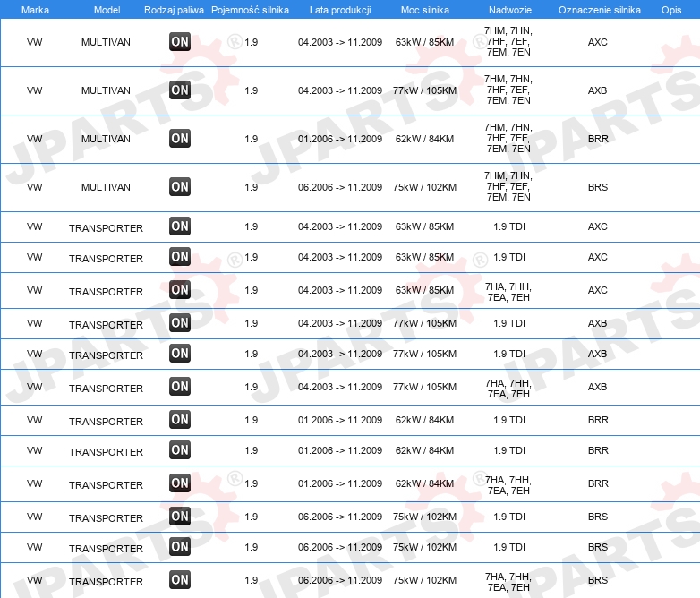The height and width of the screenshot is (598, 700).
Task: Click 04.2003 -> 11.2009 in Multivan AXB row
Action: coord(340,90)
